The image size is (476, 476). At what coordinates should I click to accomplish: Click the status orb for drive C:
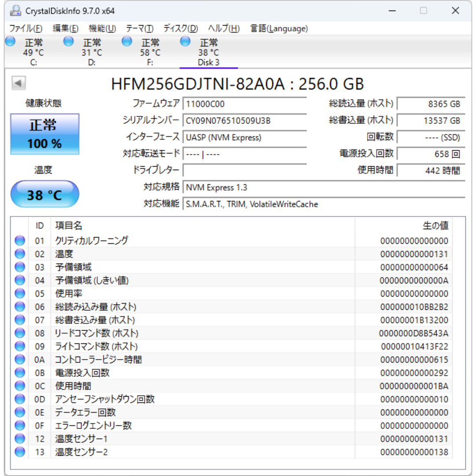(10, 41)
